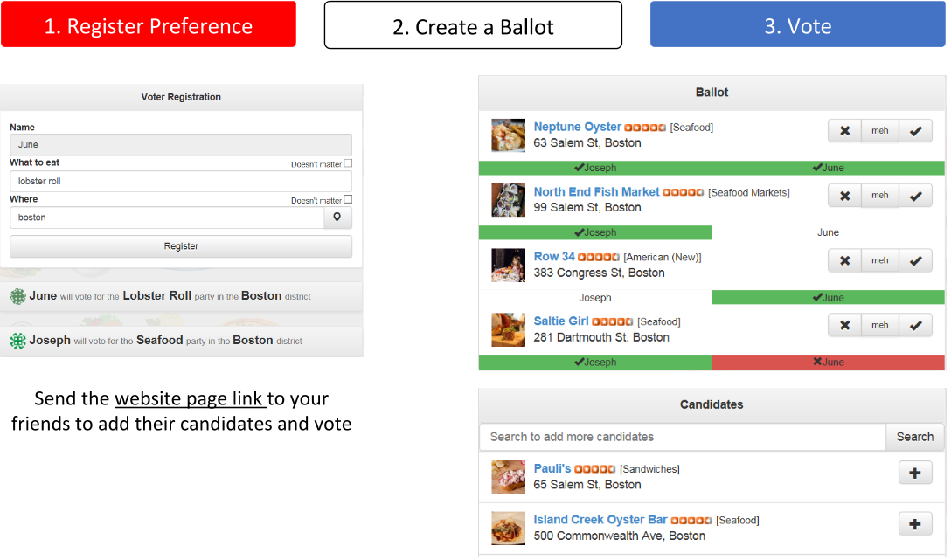Reject Row 34 using the X button

tap(844, 260)
